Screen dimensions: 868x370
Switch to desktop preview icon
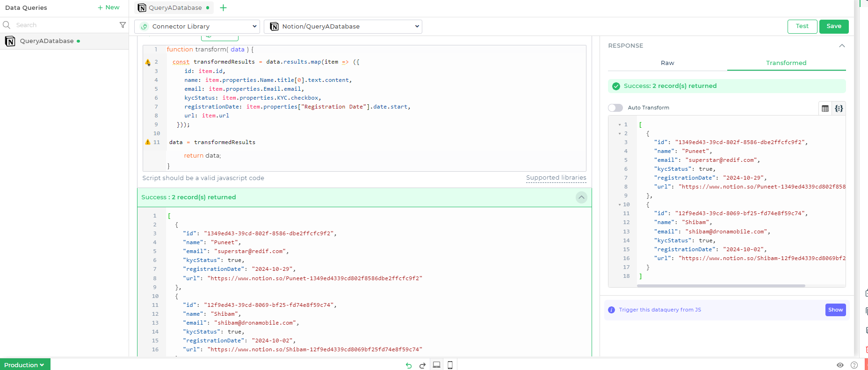436,365
